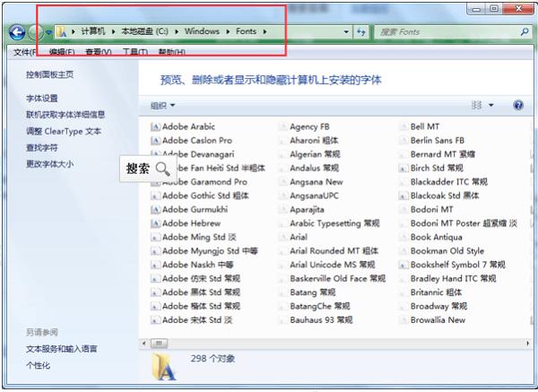This screenshot has width=538, height=392.
Task: Open the 字体设置 link in sidebar
Action: coord(42,99)
